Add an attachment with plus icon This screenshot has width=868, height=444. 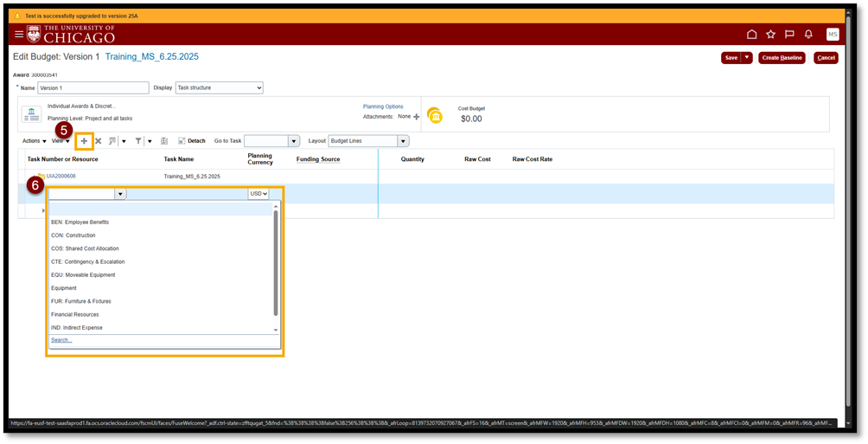[x=416, y=116]
